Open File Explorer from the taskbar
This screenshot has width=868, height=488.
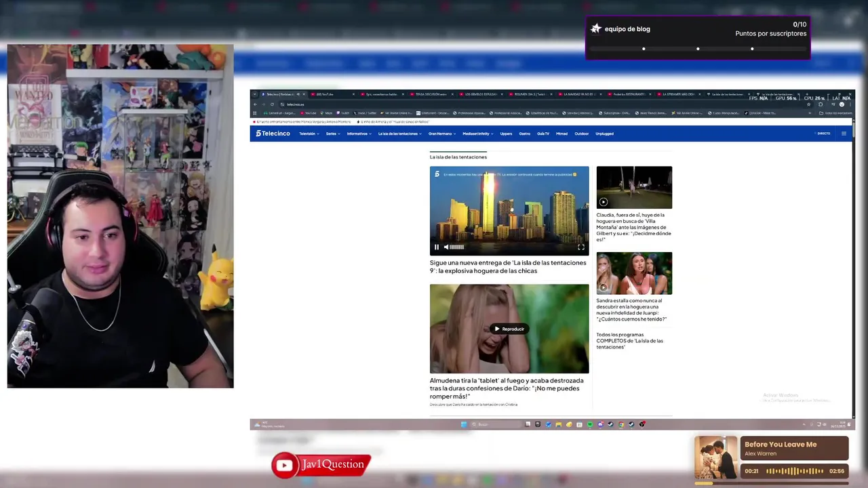coord(559,424)
